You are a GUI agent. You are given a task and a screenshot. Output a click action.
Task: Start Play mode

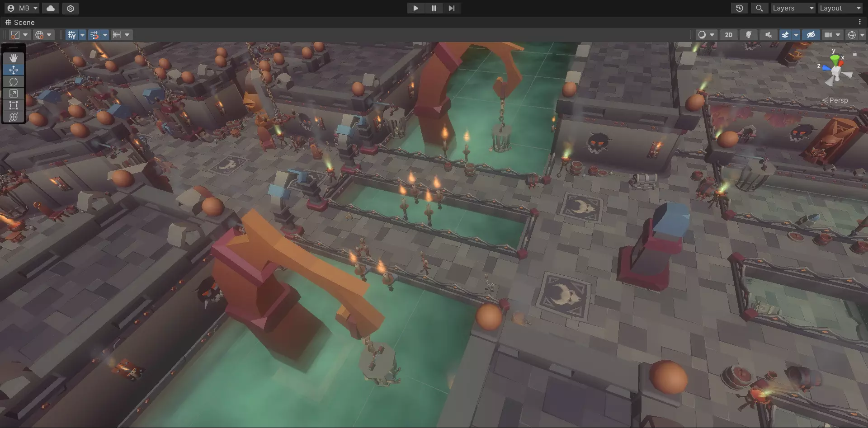tap(415, 8)
